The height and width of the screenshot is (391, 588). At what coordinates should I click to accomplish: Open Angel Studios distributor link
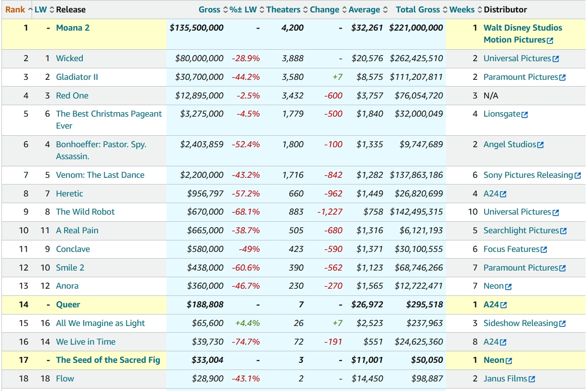coord(510,144)
